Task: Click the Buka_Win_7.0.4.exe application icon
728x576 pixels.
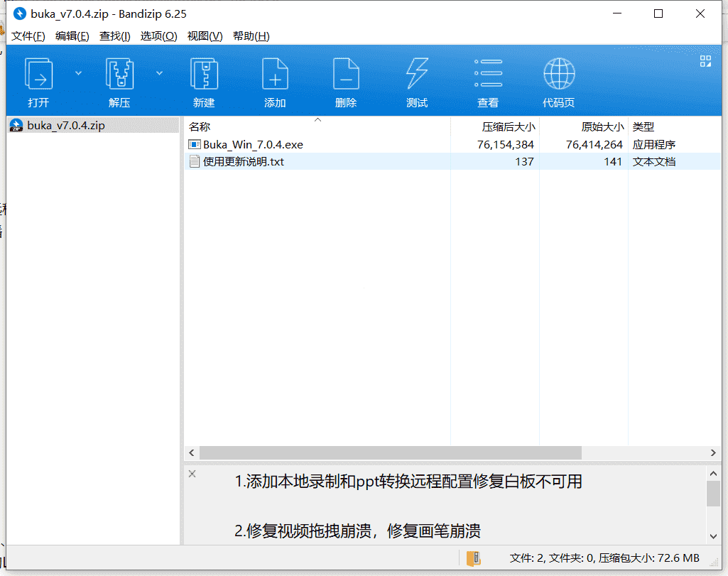Action: click(x=195, y=144)
